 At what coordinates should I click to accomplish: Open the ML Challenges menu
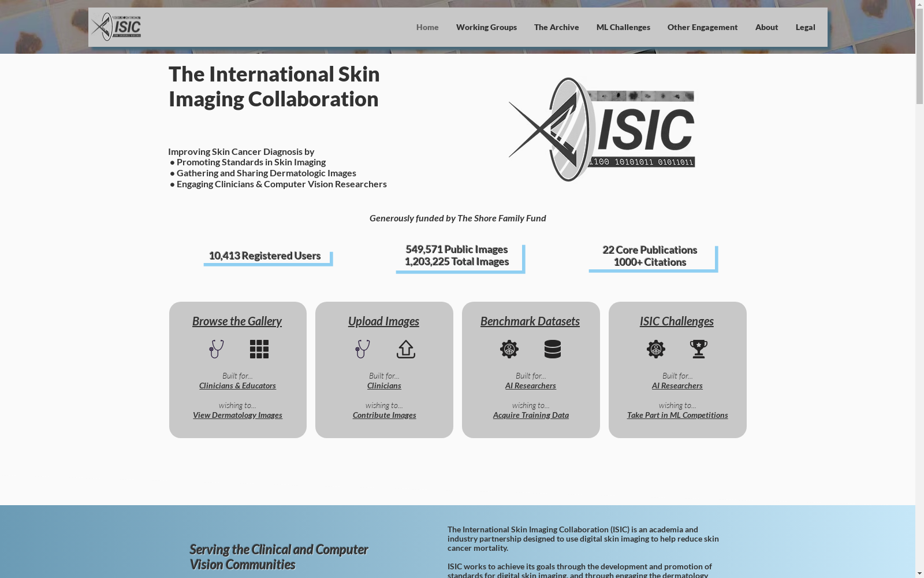[x=623, y=27]
